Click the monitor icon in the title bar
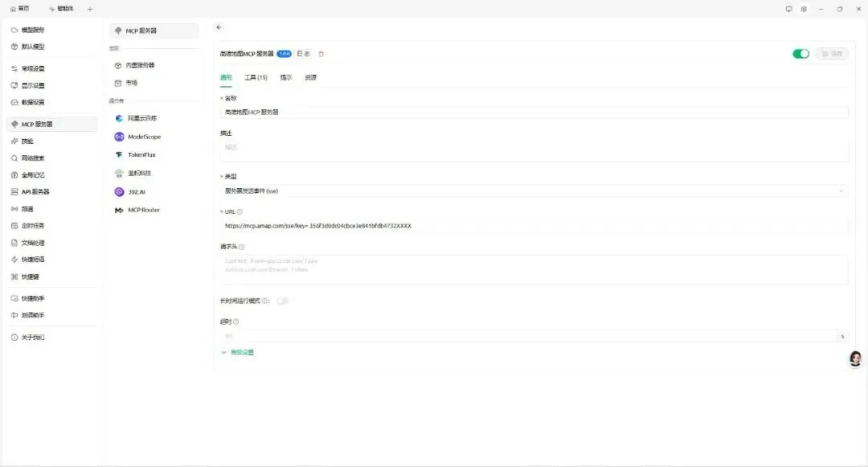Image resolution: width=868 pixels, height=467 pixels. 789,9
